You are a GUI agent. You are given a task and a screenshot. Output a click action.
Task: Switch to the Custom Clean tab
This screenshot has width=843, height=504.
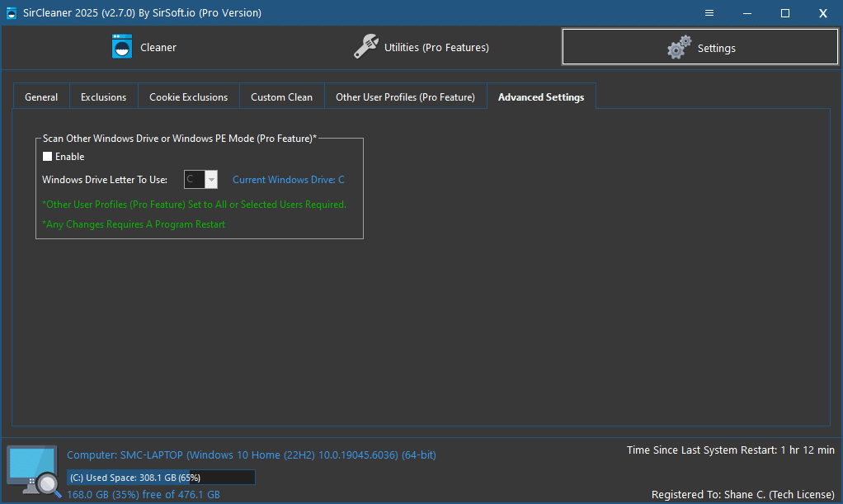(282, 97)
